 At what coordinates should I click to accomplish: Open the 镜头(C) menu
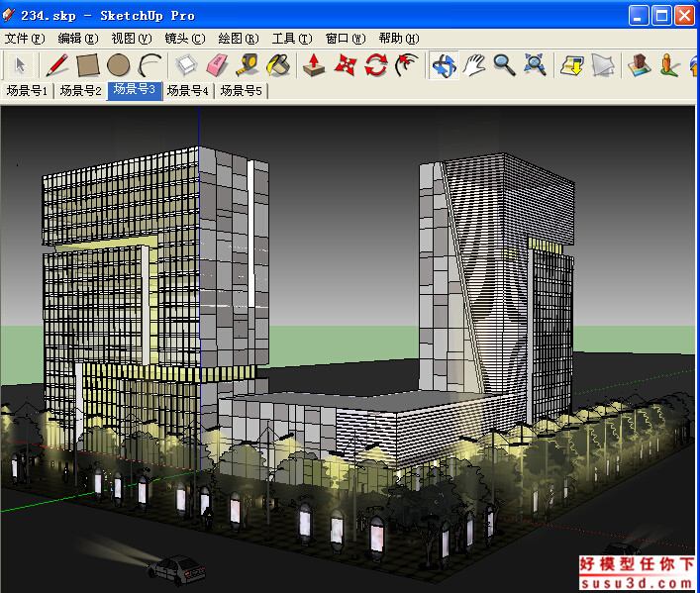[x=185, y=39]
